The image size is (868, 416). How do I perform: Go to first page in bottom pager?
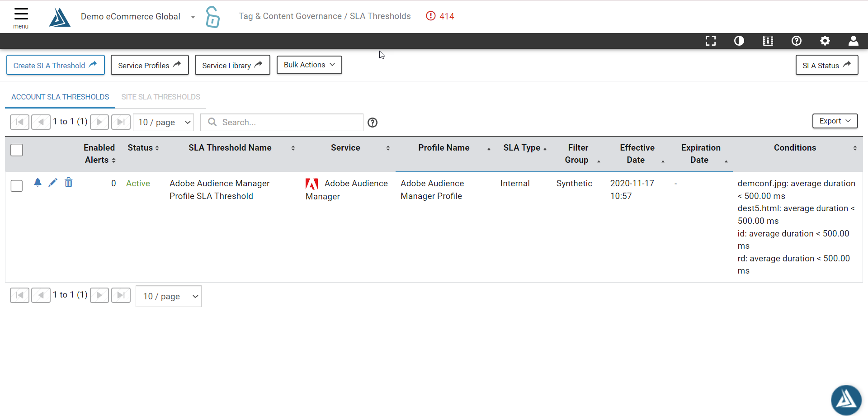point(19,295)
